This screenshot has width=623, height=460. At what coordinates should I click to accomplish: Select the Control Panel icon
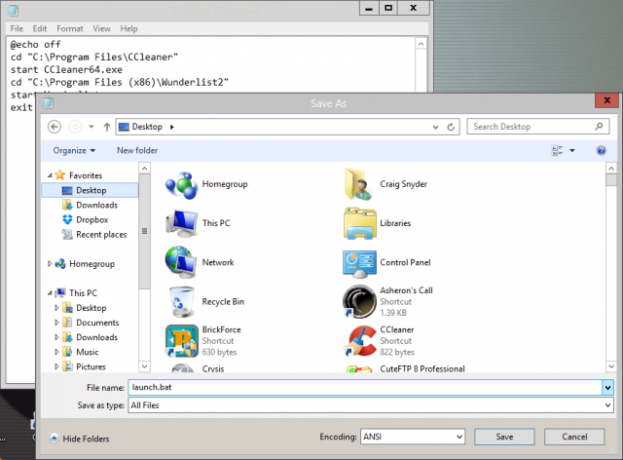click(x=360, y=263)
